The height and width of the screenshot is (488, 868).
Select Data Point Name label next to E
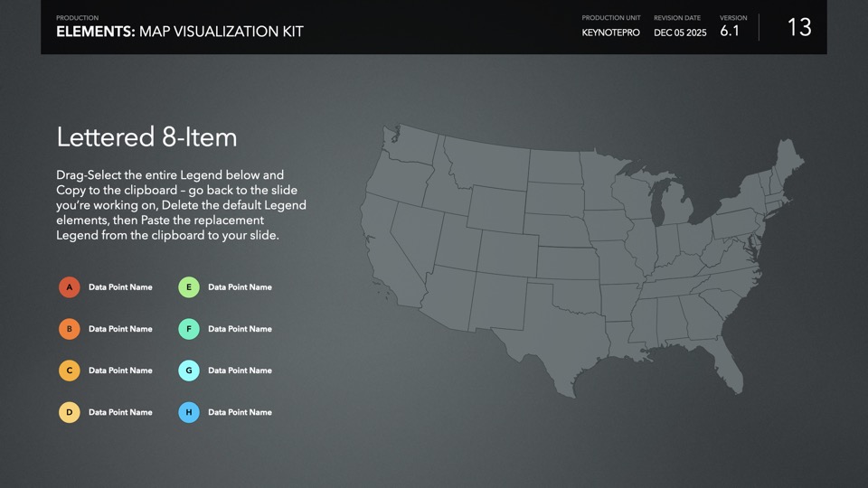click(x=240, y=287)
